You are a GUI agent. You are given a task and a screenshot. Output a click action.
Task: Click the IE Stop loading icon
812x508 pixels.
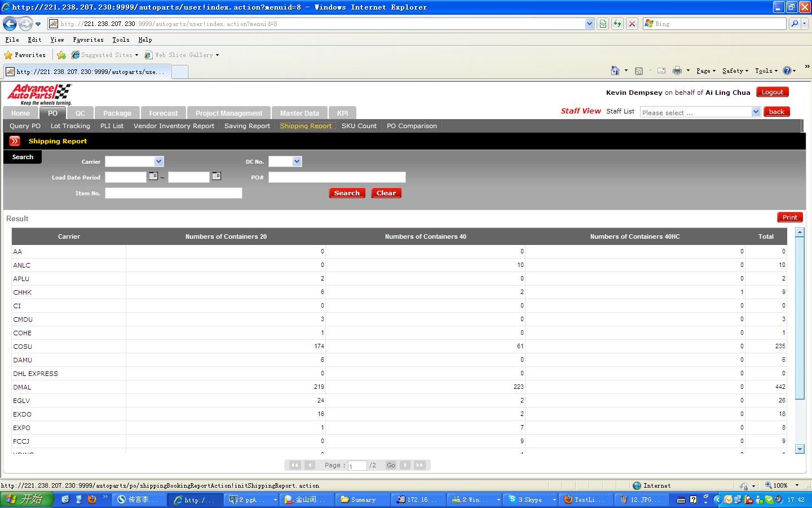[632, 24]
